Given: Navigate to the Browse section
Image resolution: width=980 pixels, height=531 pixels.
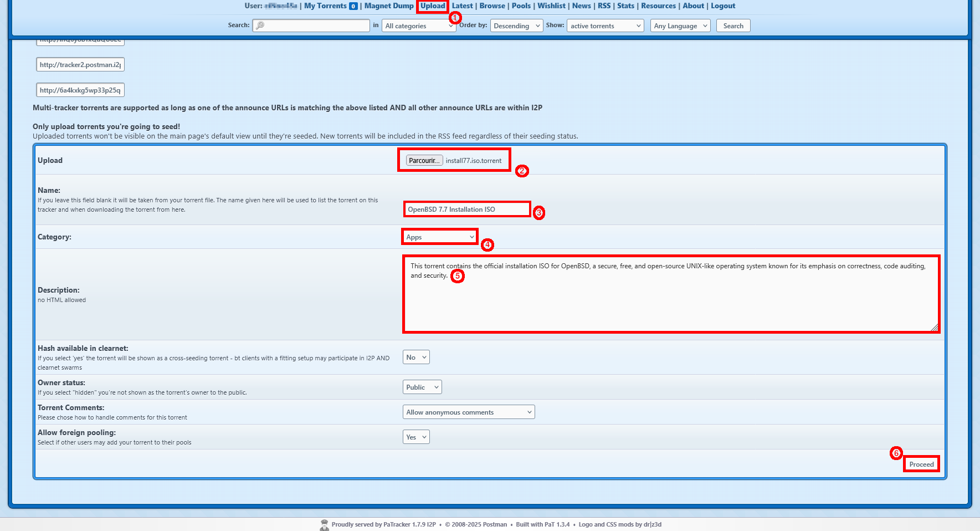Looking at the screenshot, I should point(492,6).
